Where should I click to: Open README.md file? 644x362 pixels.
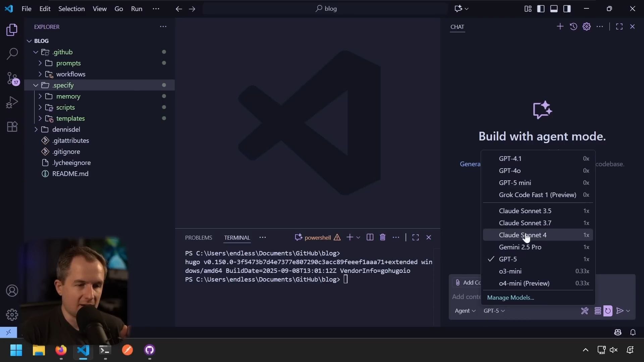pos(70,174)
